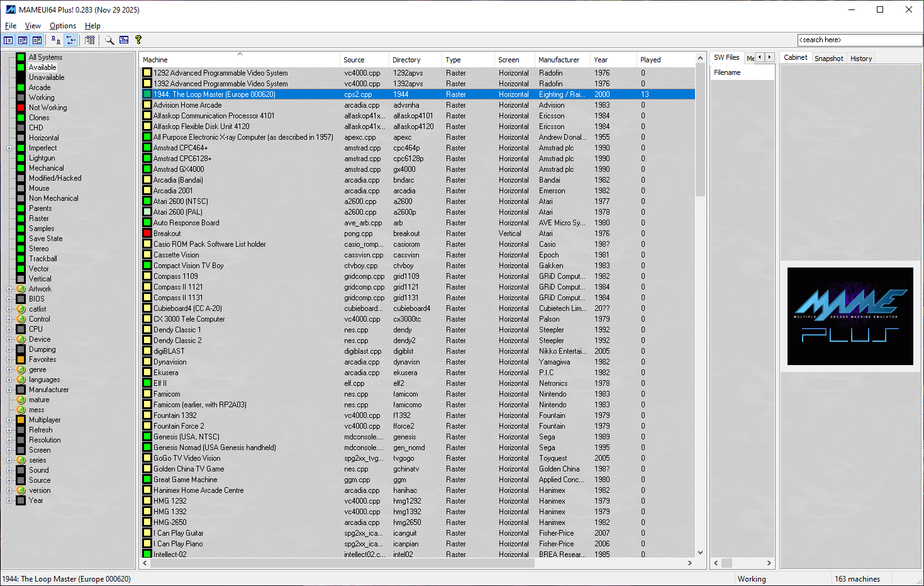Viewport: 924px width, 586px height.
Task: Click the 'The' prefix toolbar icon
Action: coord(124,40)
